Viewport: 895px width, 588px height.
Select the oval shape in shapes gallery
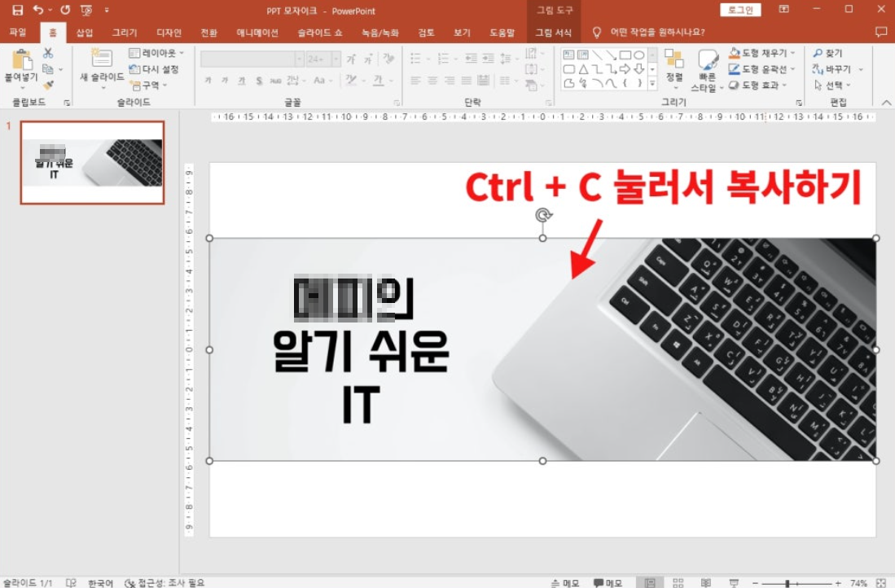coord(639,55)
